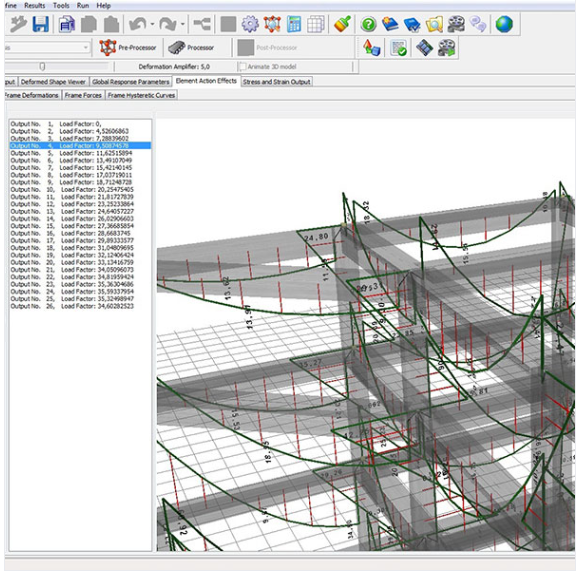Image resolution: width=577 pixels, height=572 pixels.
Task: Click the Redo arrow icon
Action: point(167,24)
